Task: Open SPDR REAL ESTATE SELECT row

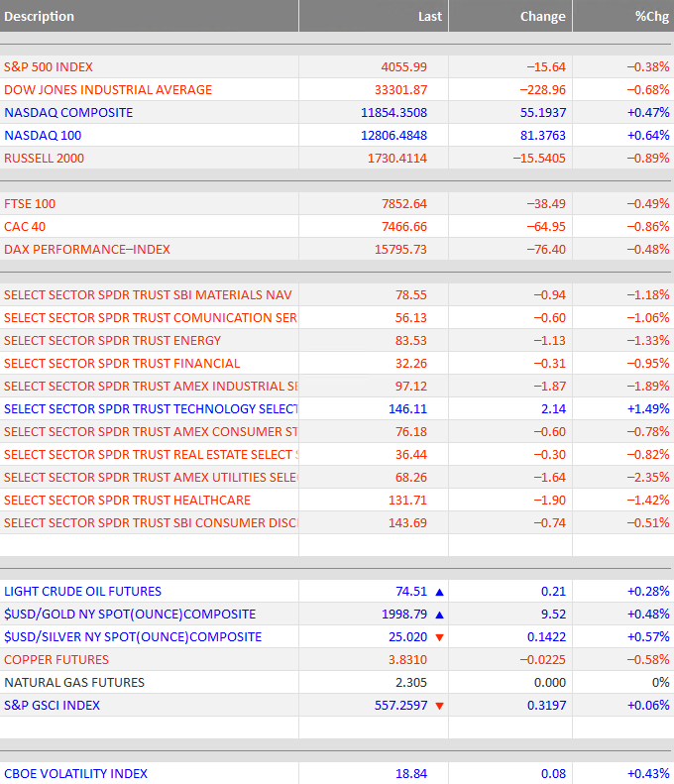Action: [x=337, y=455]
